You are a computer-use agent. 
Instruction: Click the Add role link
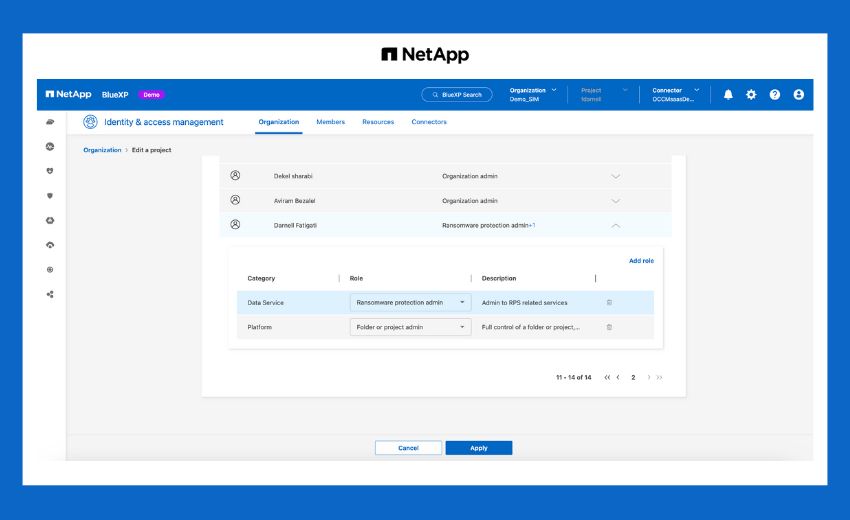pos(641,261)
